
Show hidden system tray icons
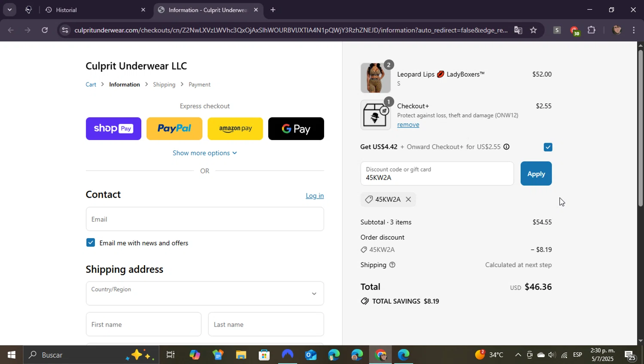(x=518, y=355)
